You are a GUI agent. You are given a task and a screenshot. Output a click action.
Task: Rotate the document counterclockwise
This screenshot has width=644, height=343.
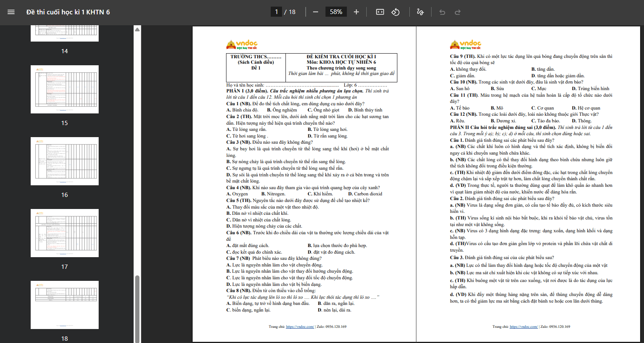395,12
